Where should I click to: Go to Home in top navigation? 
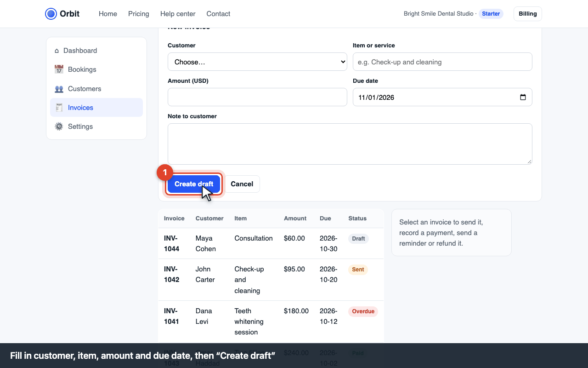[108, 14]
